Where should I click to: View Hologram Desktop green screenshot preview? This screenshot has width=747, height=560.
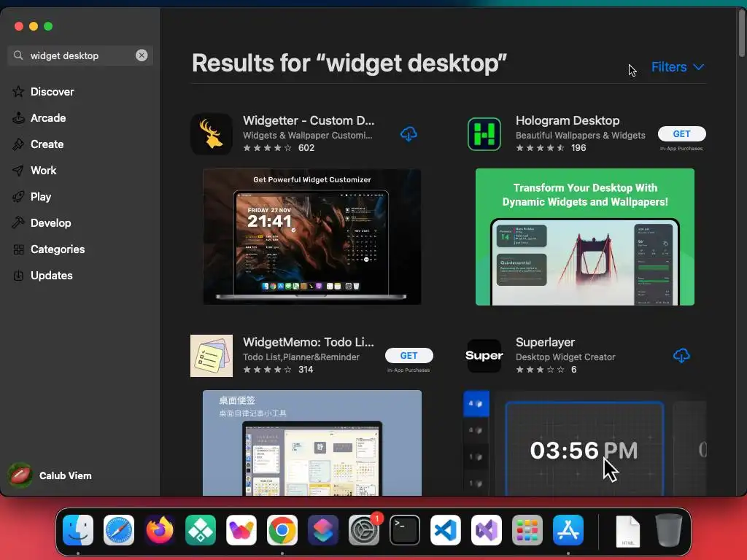click(x=584, y=237)
